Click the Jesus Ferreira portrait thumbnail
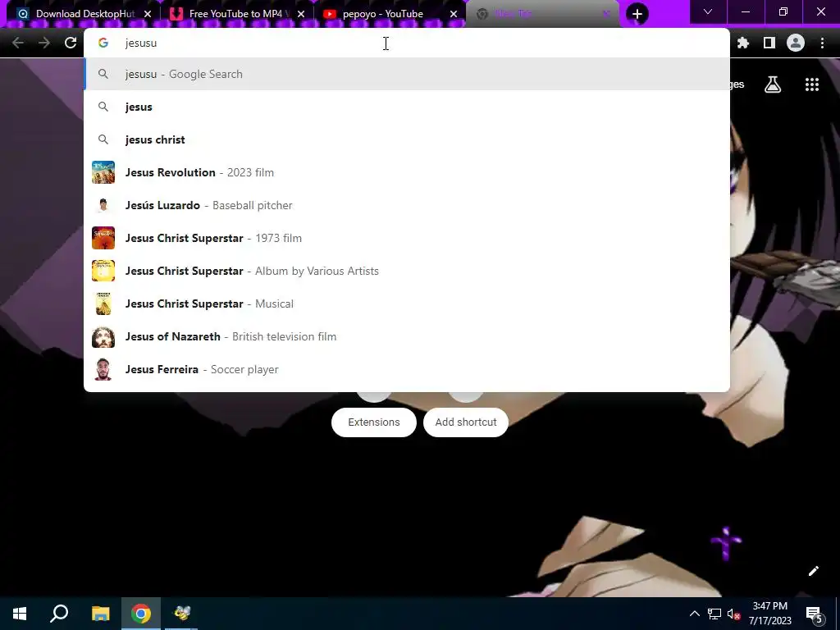This screenshot has width=840, height=630. coord(103,369)
